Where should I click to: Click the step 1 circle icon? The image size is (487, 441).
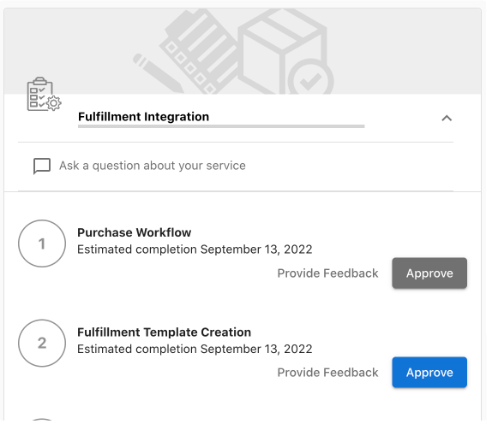42,243
